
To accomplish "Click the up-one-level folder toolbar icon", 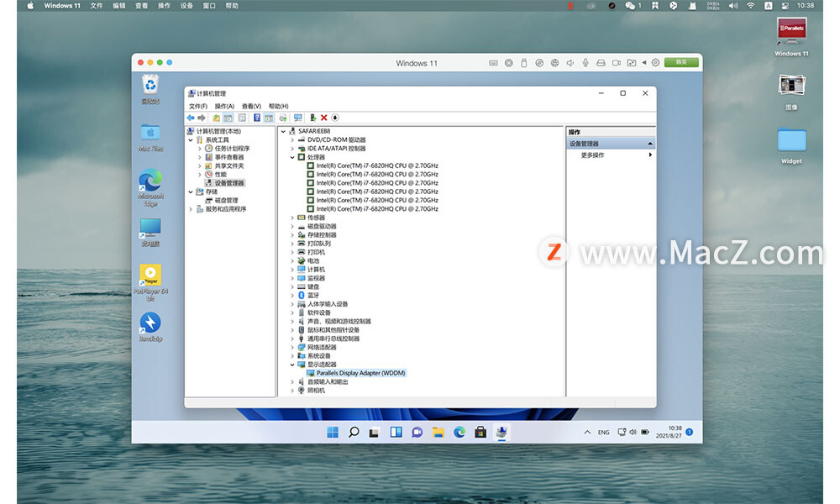I will pos(217,118).
